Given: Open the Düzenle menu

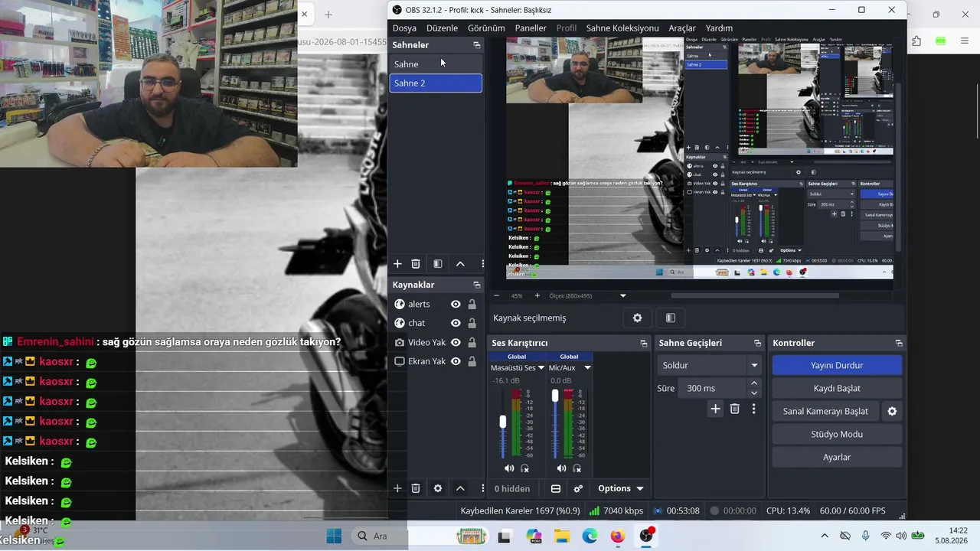Looking at the screenshot, I should 442,28.
